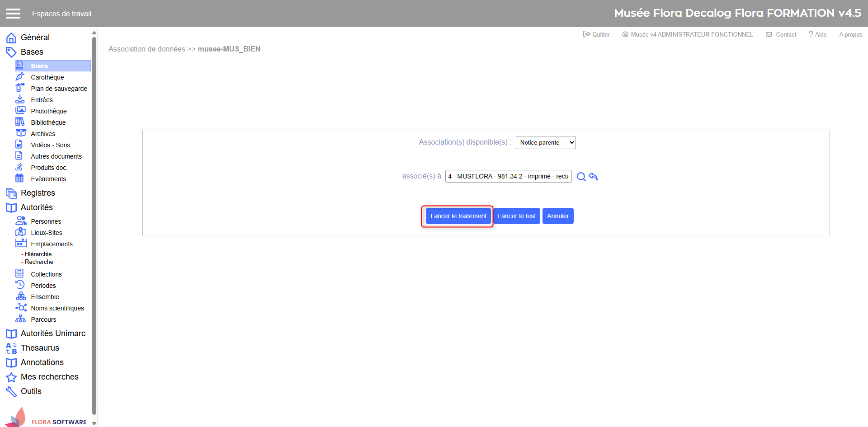The width and height of the screenshot is (868, 427).
Task: Expand the Outils menu section
Action: click(31, 391)
